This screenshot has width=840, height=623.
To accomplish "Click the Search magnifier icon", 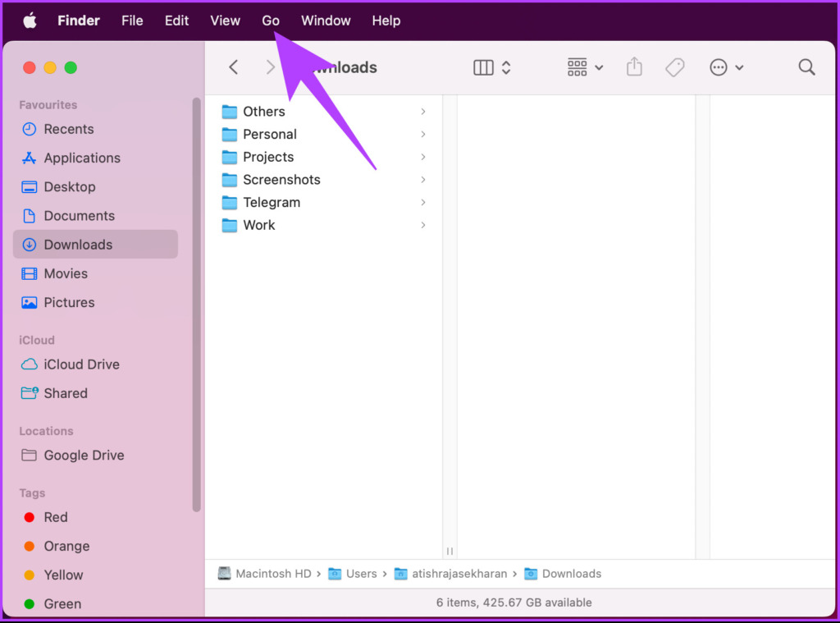I will point(807,67).
